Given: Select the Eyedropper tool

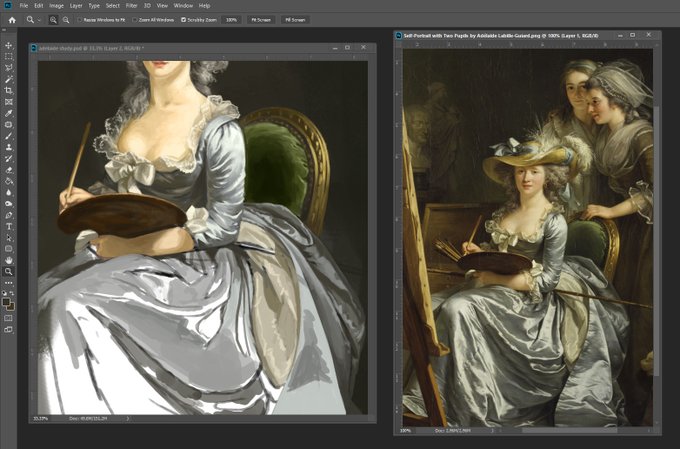Looking at the screenshot, I should pyautogui.click(x=8, y=113).
